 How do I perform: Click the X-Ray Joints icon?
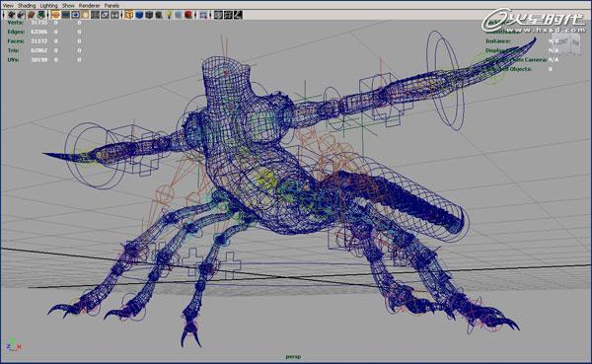coord(238,15)
